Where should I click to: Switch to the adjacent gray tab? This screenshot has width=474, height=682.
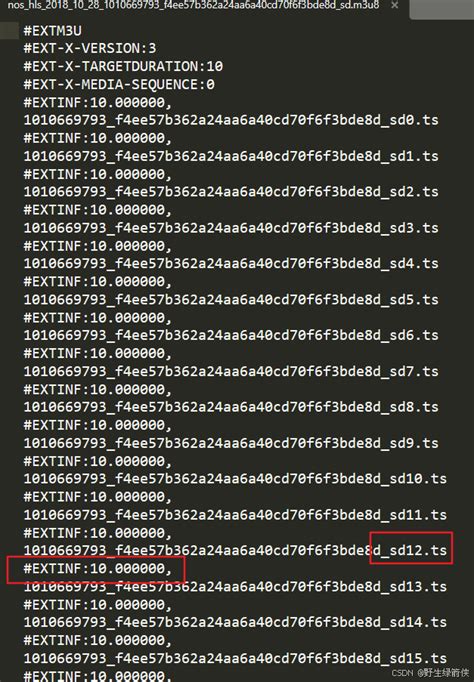[442, 9]
